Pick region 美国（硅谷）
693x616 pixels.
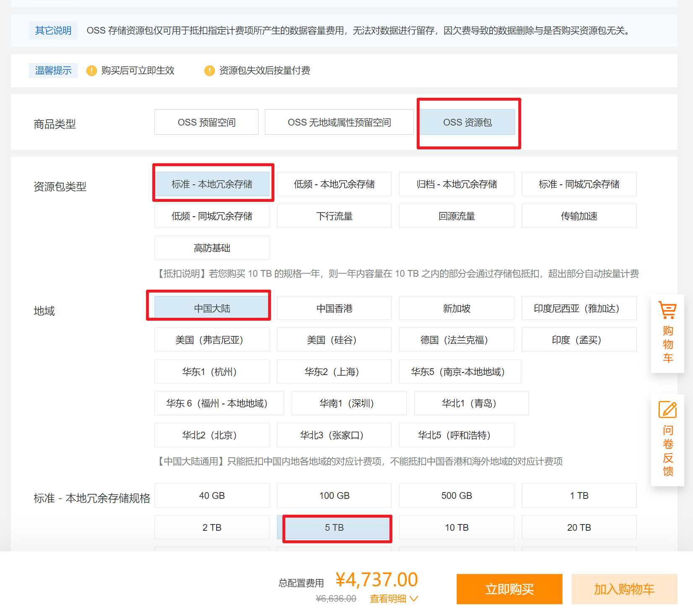[x=334, y=340]
